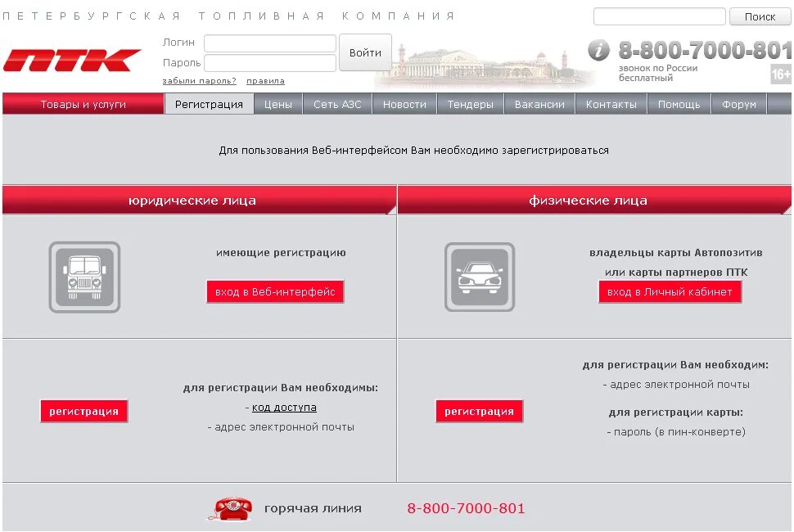Click the Логин input field
Image resolution: width=794 pixels, height=532 pixels.
[270, 42]
